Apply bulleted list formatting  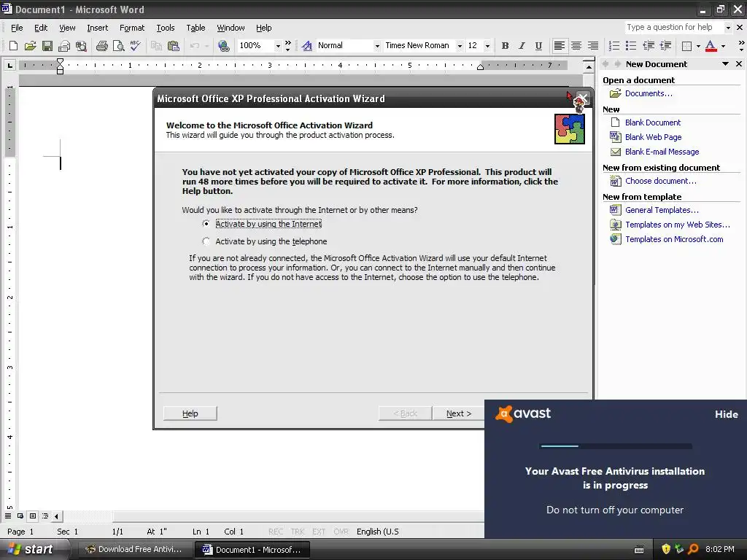[631, 46]
